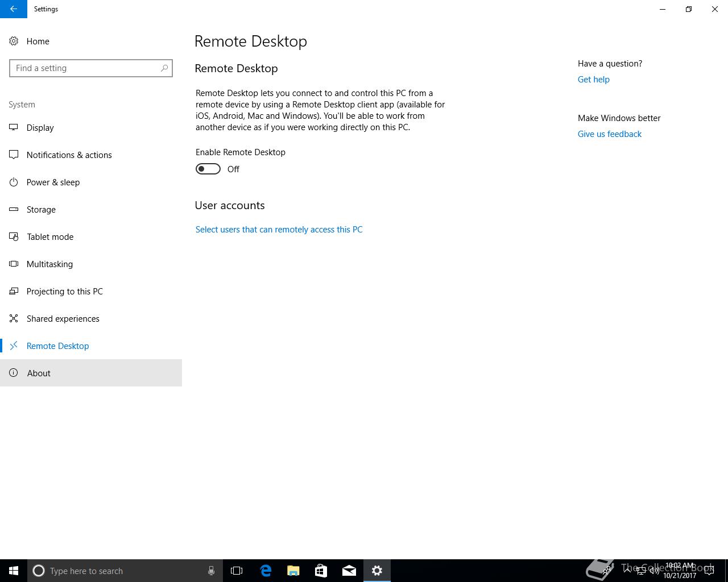Turn on Enable Remote Desktop toggle
The width and height of the screenshot is (728, 582).
point(208,169)
